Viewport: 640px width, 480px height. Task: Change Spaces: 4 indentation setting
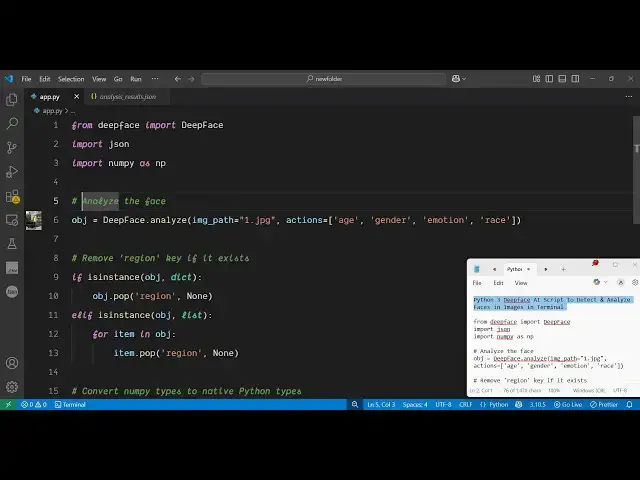[415, 404]
